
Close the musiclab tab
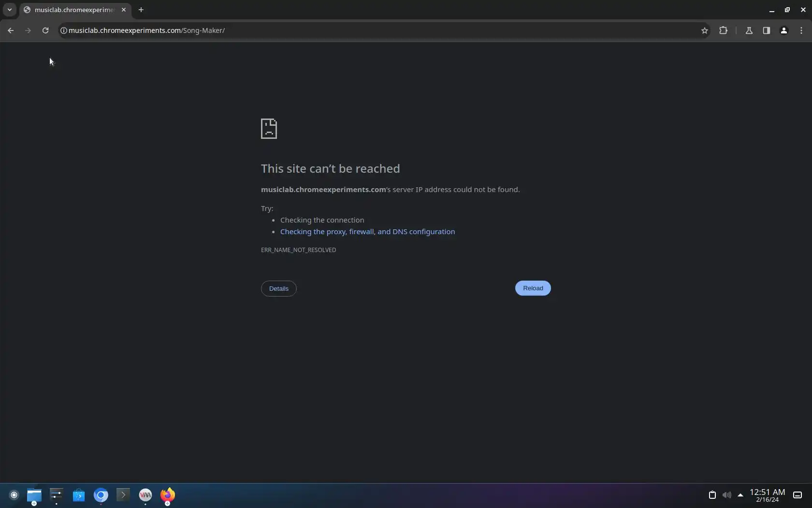pos(124,10)
